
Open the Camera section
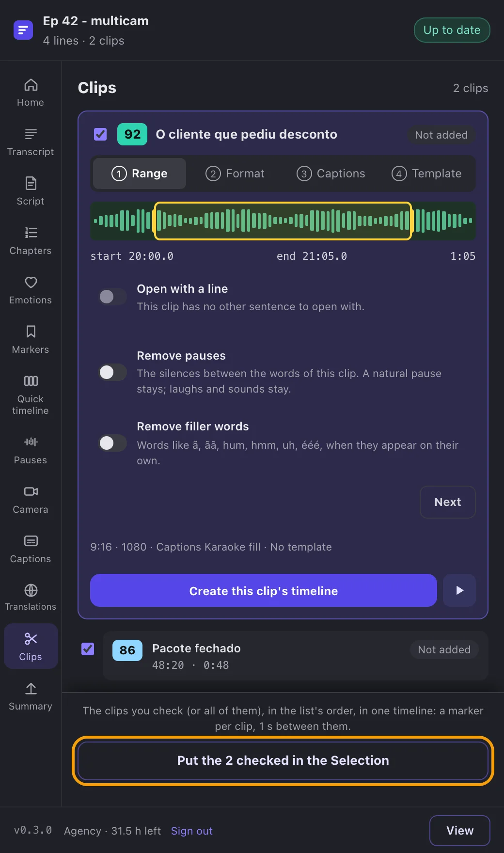31,500
